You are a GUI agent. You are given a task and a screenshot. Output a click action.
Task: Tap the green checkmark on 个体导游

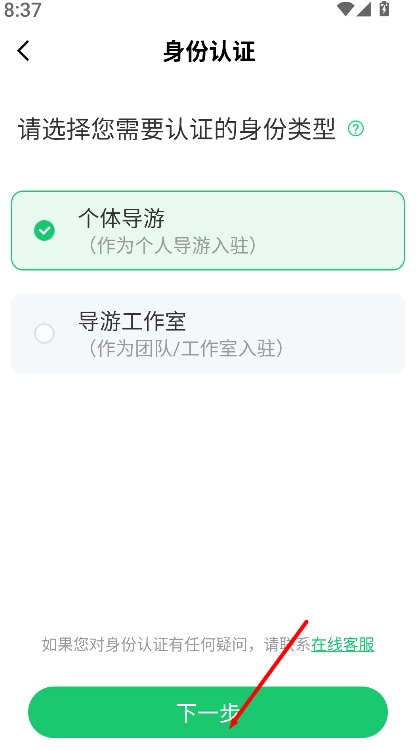(x=44, y=231)
